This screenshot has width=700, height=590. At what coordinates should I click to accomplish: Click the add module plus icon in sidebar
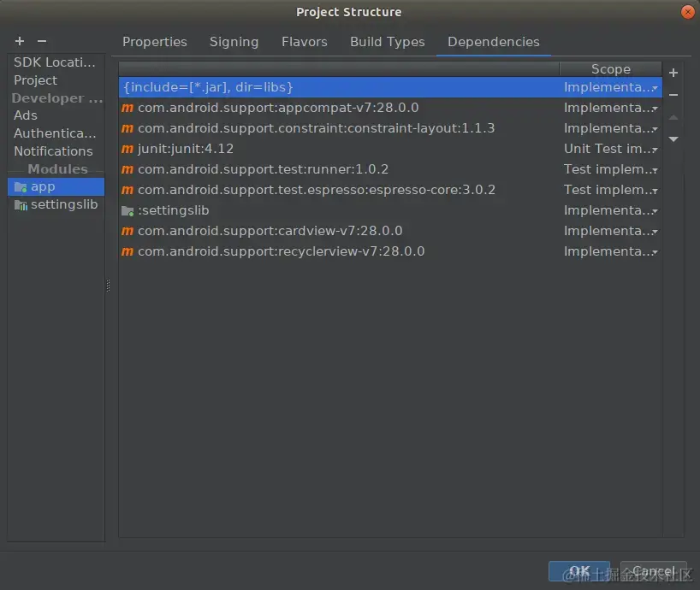click(x=20, y=41)
